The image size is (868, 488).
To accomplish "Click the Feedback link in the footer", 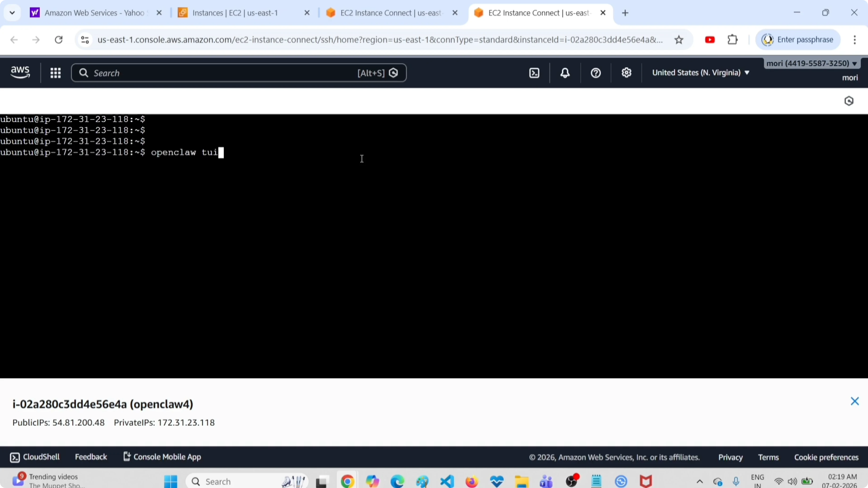I will click(x=91, y=457).
